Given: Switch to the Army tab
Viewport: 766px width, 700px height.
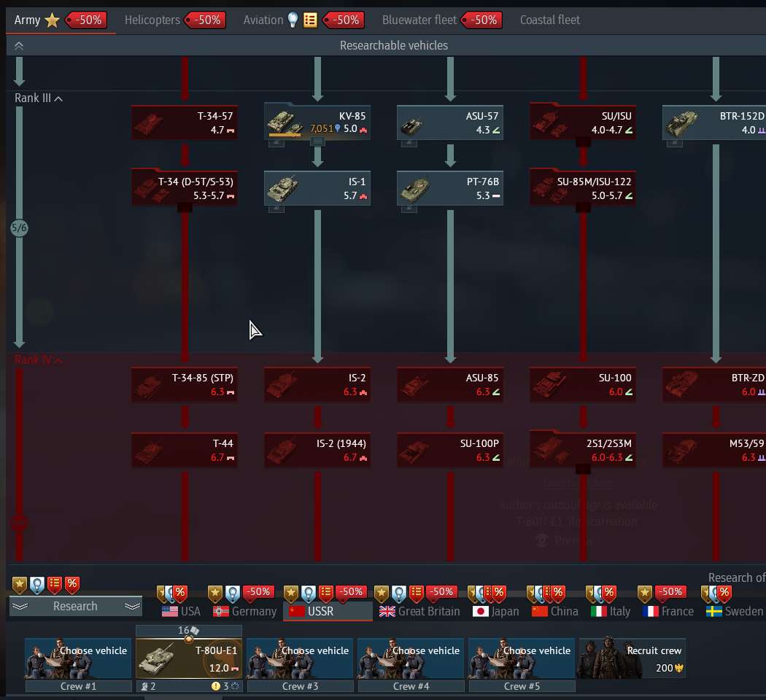Looking at the screenshot, I should click(28, 20).
